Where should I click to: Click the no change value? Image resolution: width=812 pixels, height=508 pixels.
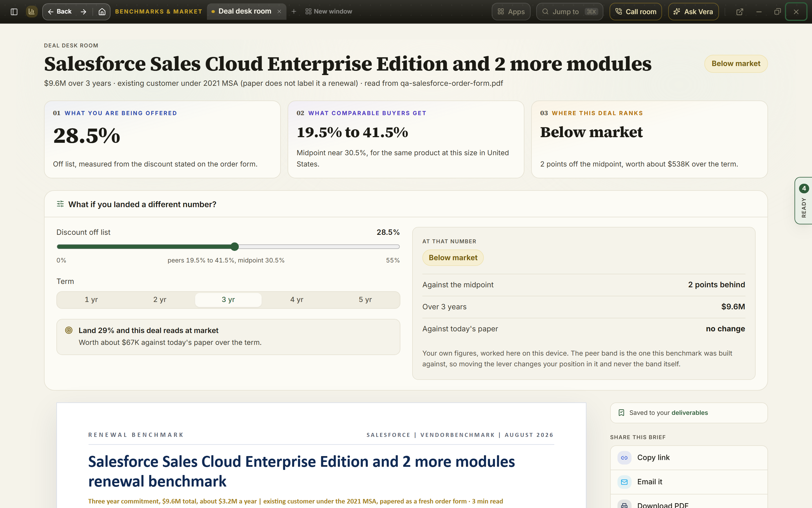coord(725,329)
